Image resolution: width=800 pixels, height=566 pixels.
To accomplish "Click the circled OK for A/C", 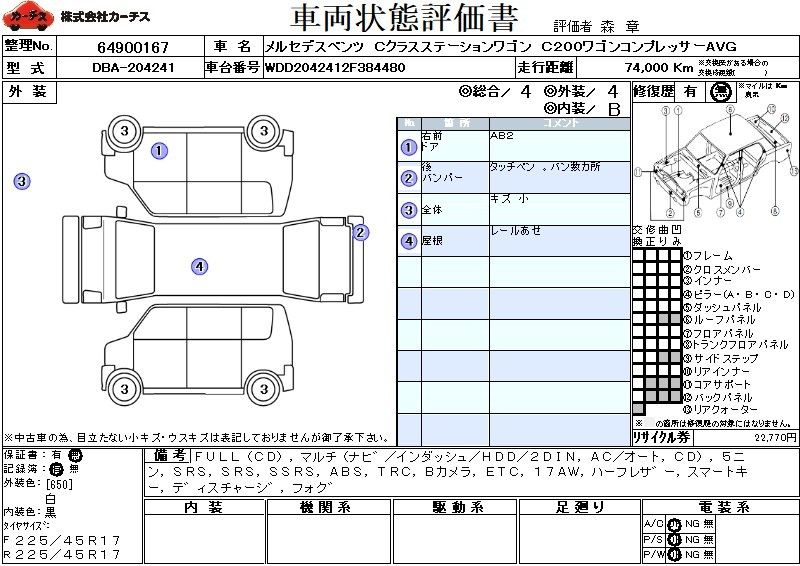I will point(674,525).
